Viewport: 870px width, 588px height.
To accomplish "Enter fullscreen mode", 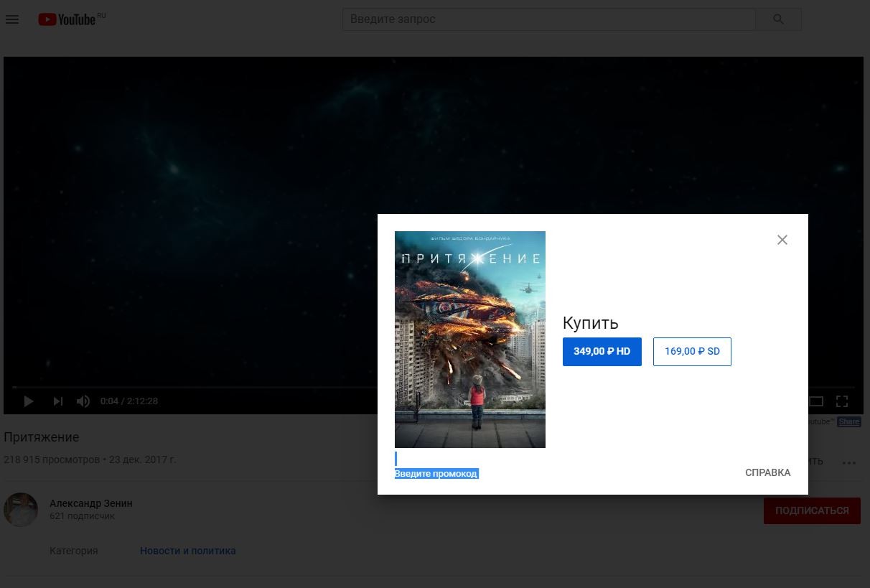I will (x=842, y=401).
